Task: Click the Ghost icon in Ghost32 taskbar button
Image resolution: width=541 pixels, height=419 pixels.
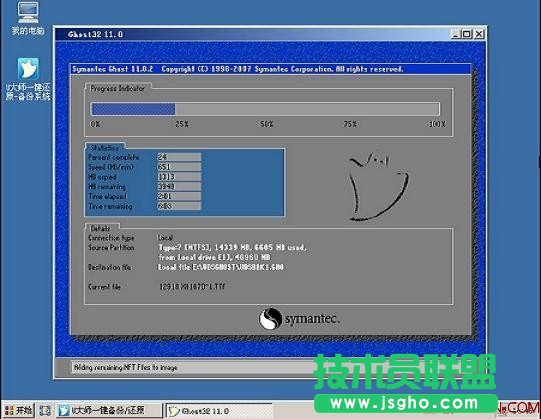Action: pyautogui.click(x=174, y=411)
